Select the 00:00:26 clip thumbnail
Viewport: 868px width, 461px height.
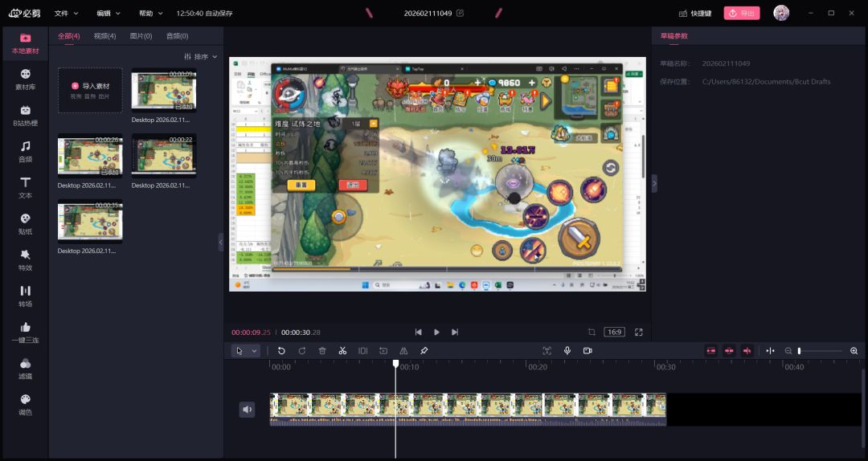tap(90, 156)
